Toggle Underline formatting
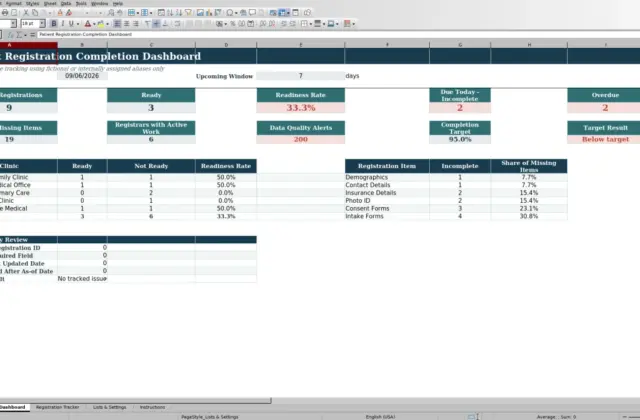This screenshot has height=420, width=640. click(71, 24)
